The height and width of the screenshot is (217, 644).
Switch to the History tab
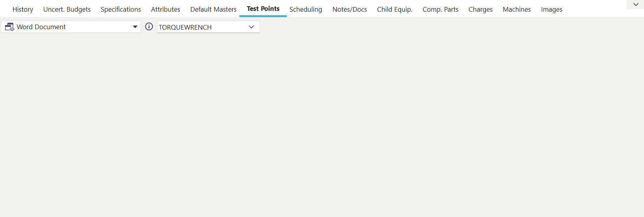coord(23,9)
